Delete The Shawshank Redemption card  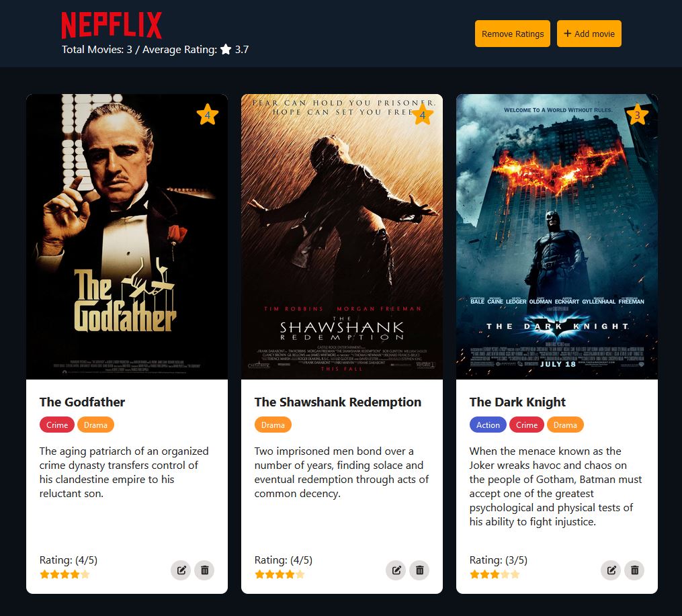point(419,570)
